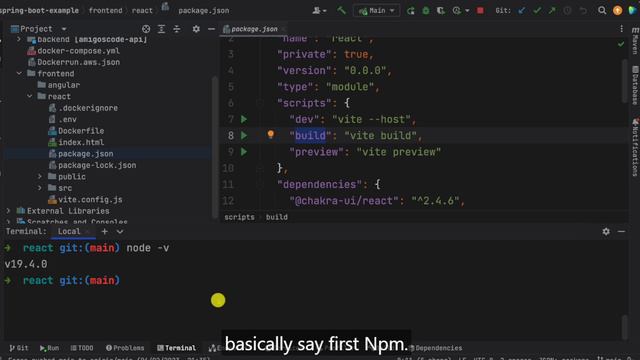Select index.html file

(76, 142)
